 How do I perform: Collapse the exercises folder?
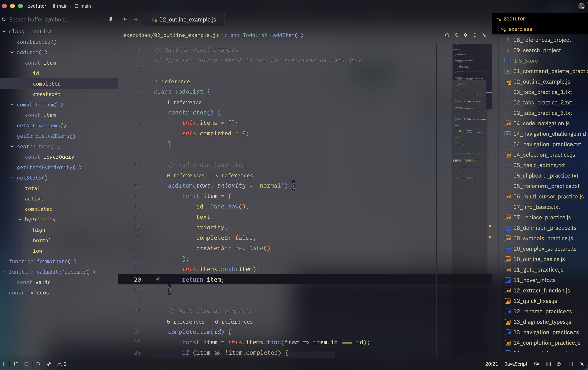click(x=504, y=29)
